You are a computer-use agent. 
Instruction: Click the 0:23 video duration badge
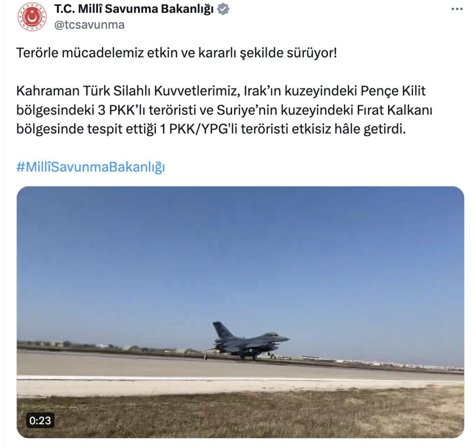40,420
